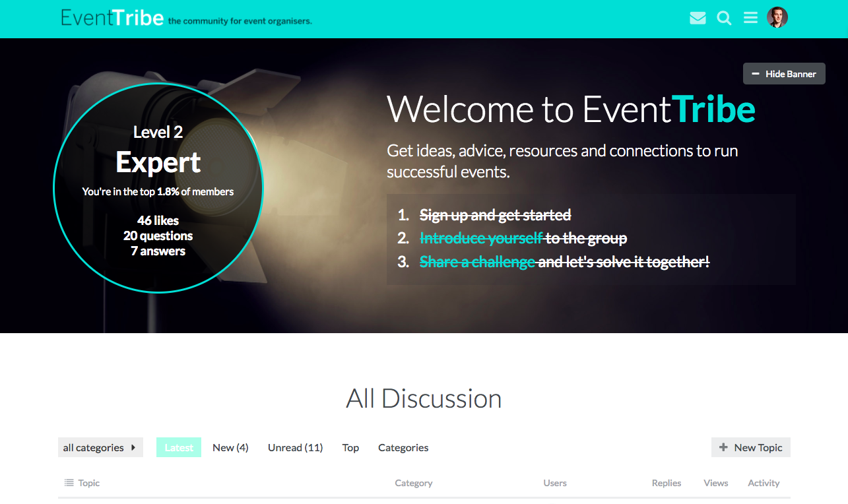Sort by Views column header
The height and width of the screenshot is (504, 848).
click(x=716, y=483)
